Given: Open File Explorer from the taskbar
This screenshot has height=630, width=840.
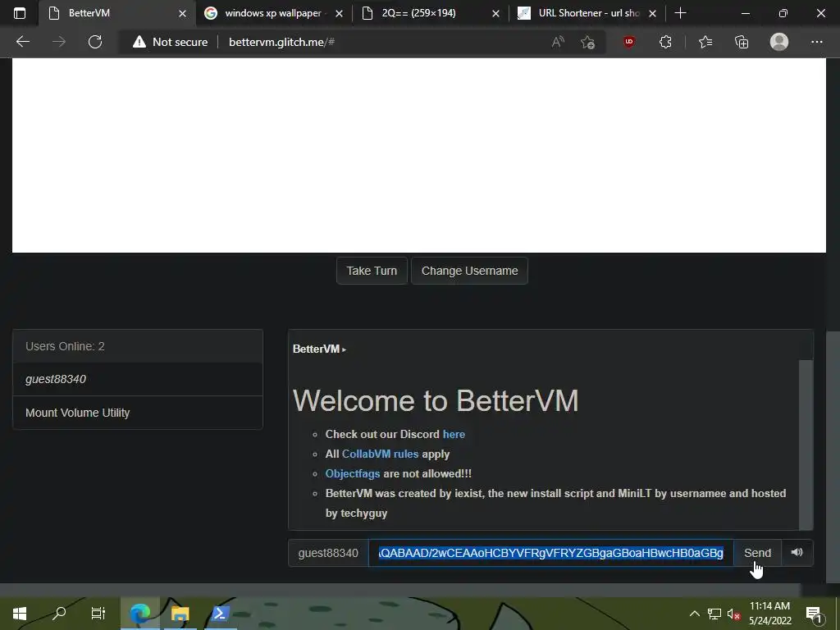Looking at the screenshot, I should coord(180,613).
